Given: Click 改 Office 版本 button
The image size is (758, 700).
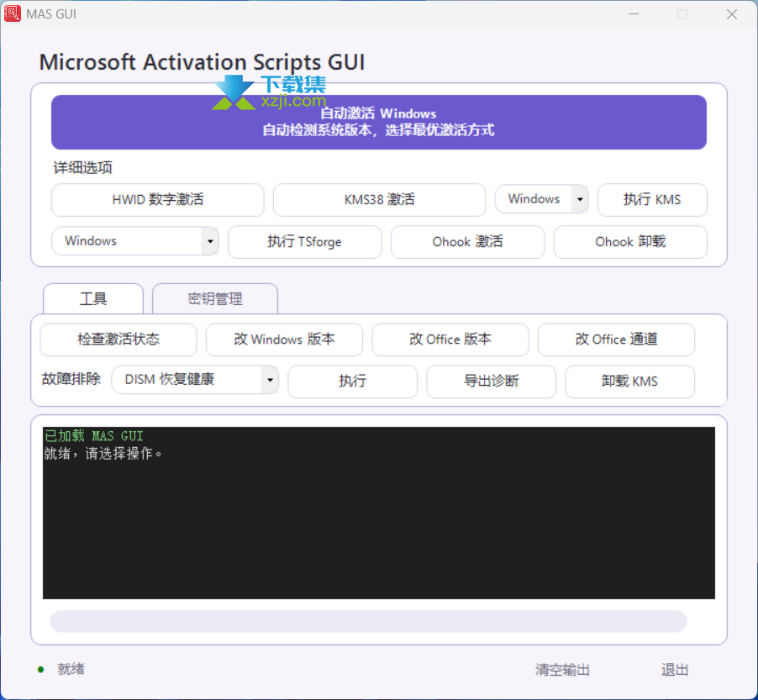Looking at the screenshot, I should point(450,339).
